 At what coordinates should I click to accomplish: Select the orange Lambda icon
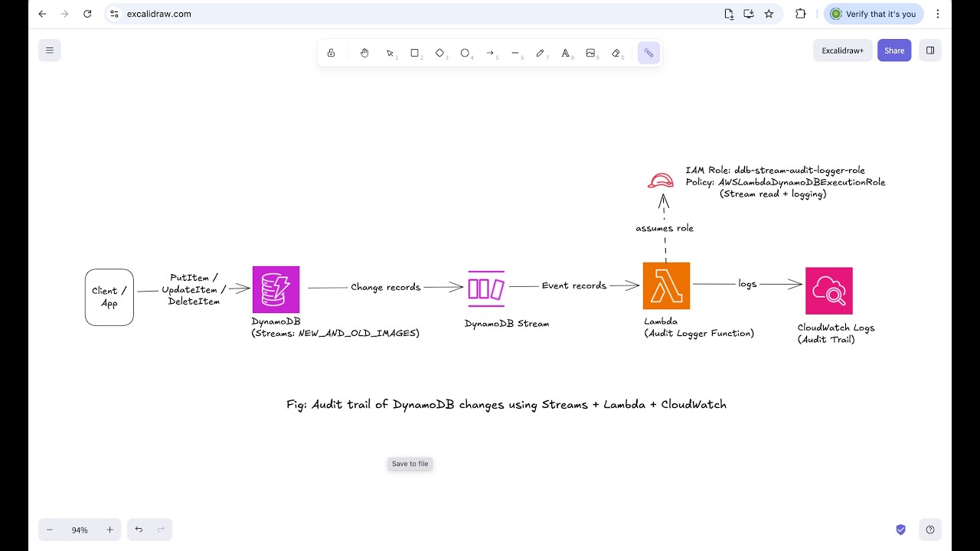(x=666, y=285)
